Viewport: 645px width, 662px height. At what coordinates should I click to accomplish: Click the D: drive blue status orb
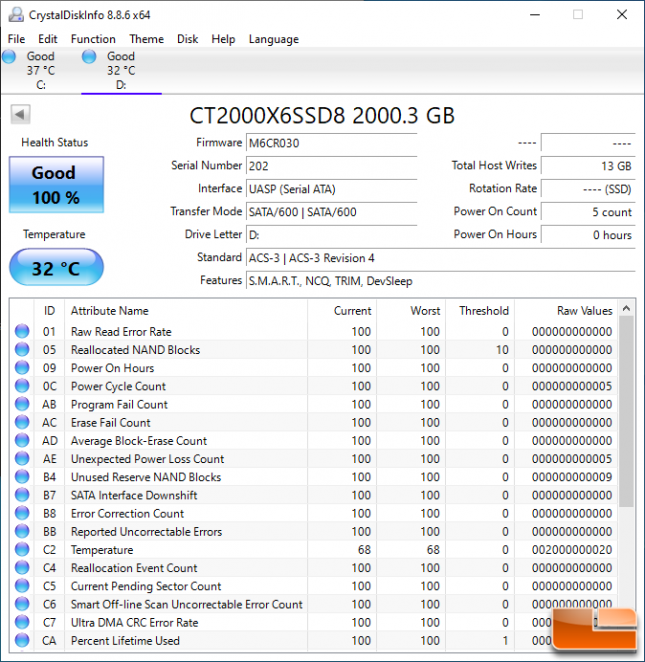[x=89, y=57]
